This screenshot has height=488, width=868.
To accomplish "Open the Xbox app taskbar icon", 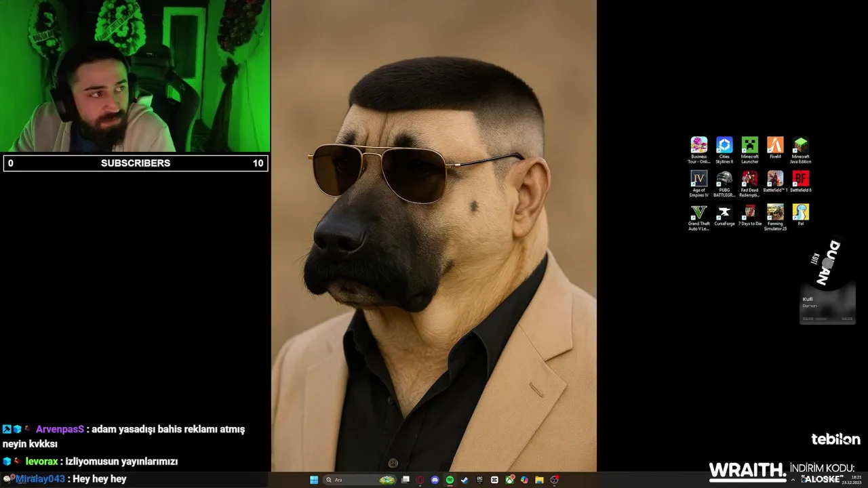I will (509, 480).
